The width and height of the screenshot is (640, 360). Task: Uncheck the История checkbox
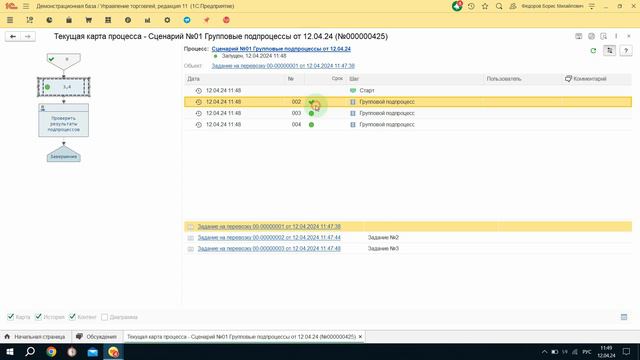(x=38, y=317)
